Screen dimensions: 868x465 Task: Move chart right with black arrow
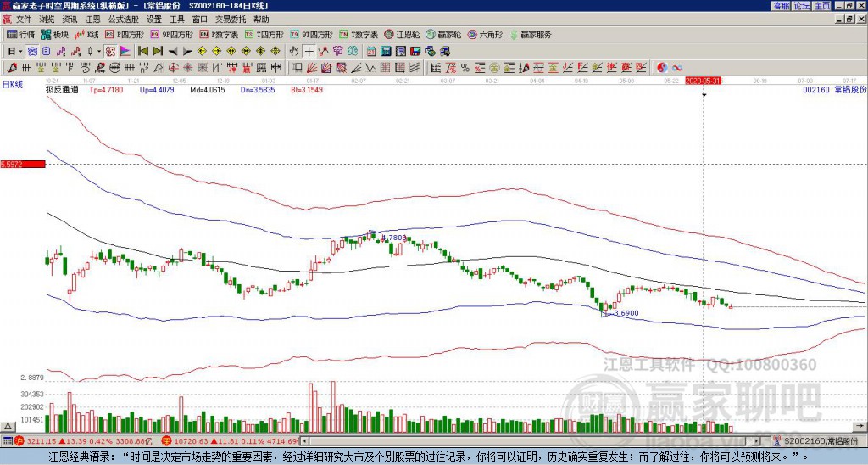point(187,51)
